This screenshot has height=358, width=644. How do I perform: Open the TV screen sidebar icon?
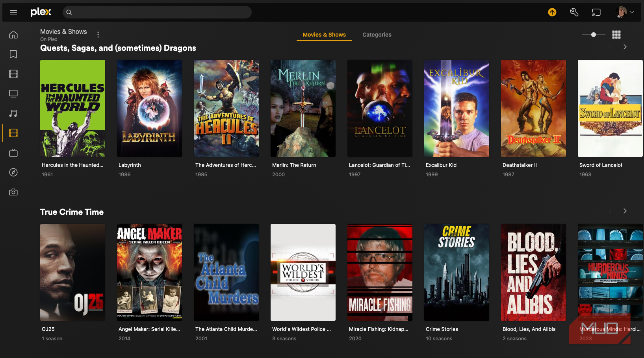[13, 94]
